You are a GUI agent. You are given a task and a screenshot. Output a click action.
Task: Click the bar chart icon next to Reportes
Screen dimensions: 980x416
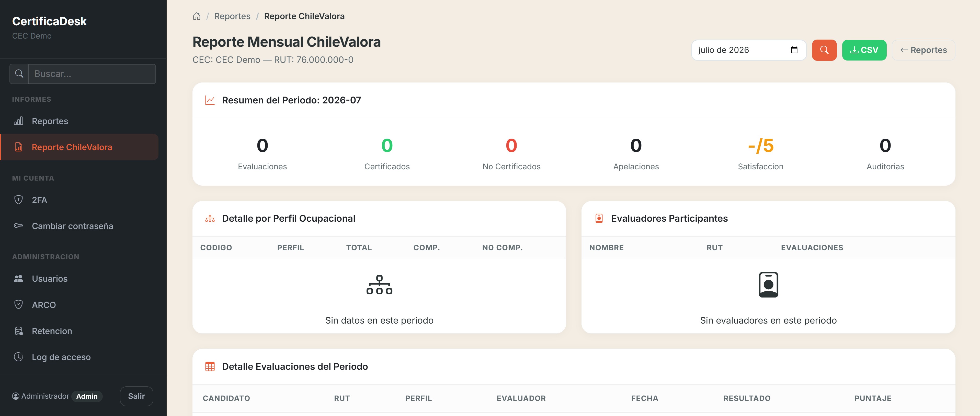18,121
